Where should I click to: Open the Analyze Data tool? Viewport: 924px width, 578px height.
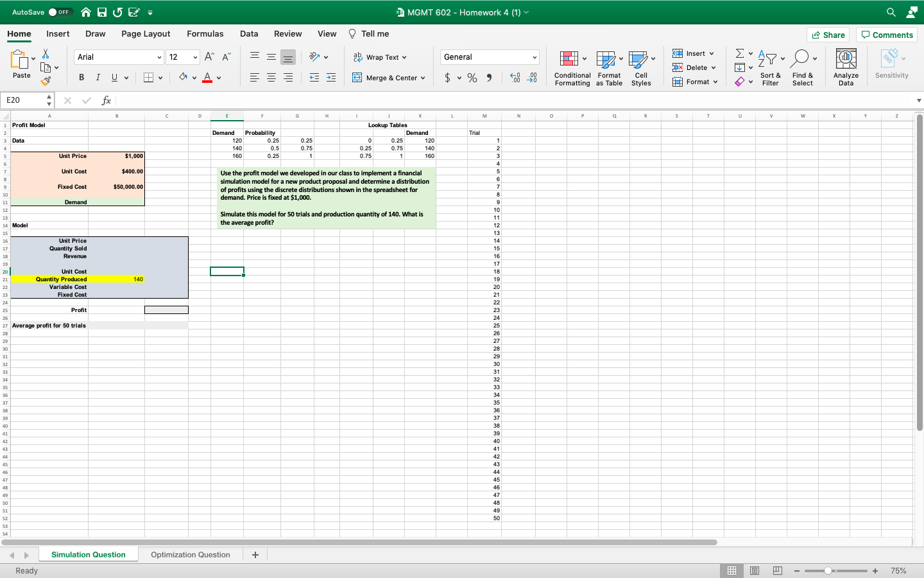(846, 66)
